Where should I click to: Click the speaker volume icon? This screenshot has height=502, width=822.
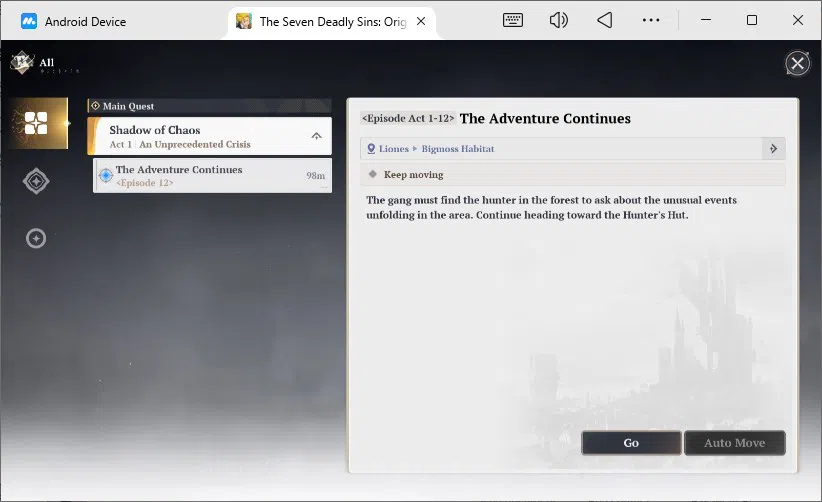tap(558, 20)
